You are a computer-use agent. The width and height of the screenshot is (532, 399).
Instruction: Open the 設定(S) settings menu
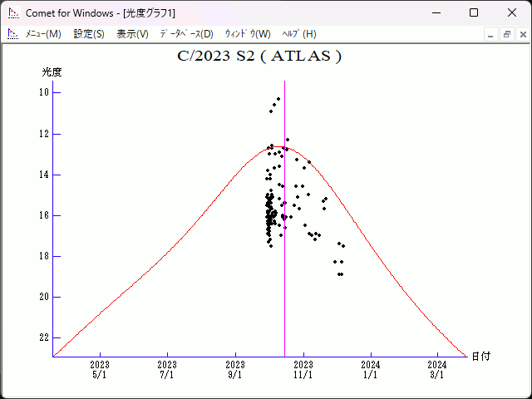[x=89, y=34]
